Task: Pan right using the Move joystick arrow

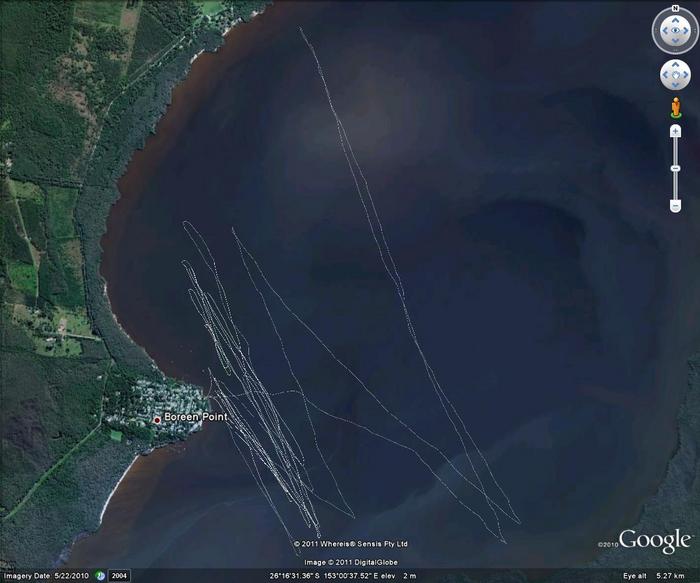Action: coord(685,75)
